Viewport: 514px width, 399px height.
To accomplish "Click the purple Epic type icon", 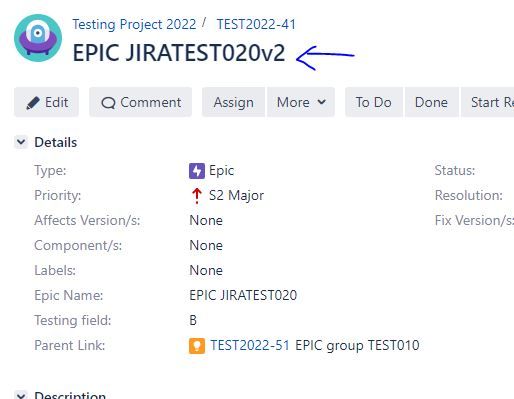I will [197, 171].
